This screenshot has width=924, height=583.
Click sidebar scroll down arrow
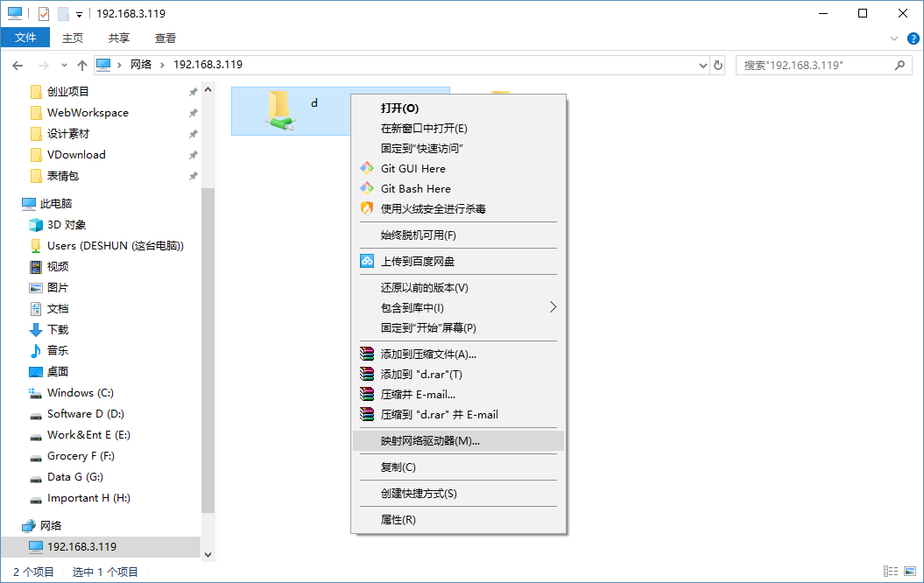[x=208, y=555]
